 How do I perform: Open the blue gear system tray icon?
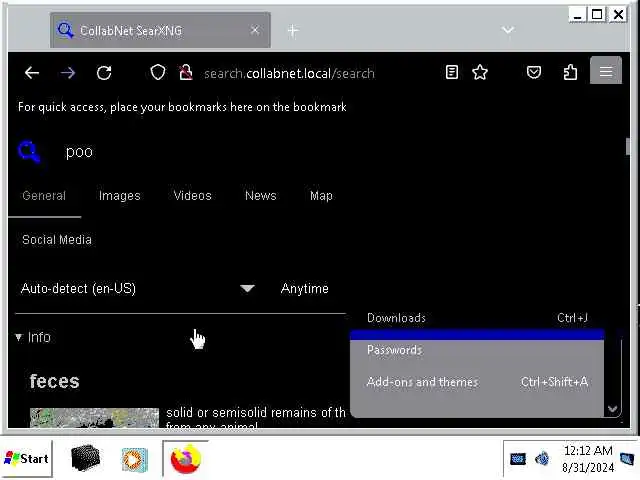(542, 459)
